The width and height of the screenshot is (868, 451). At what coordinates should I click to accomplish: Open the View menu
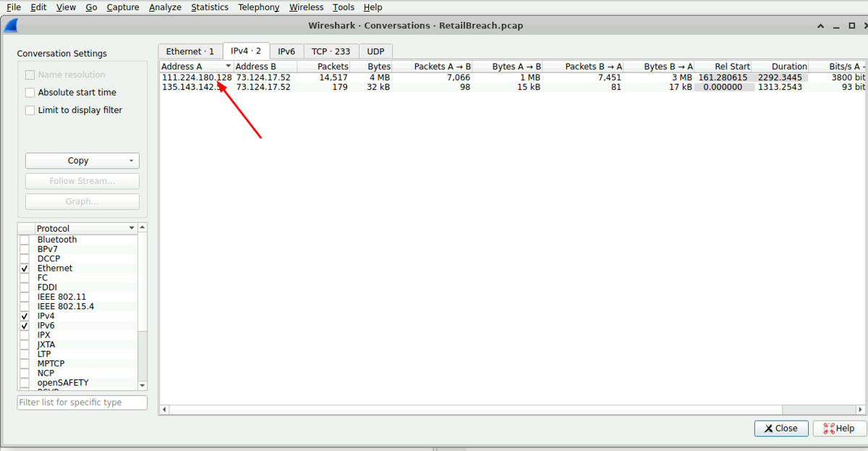pos(66,7)
